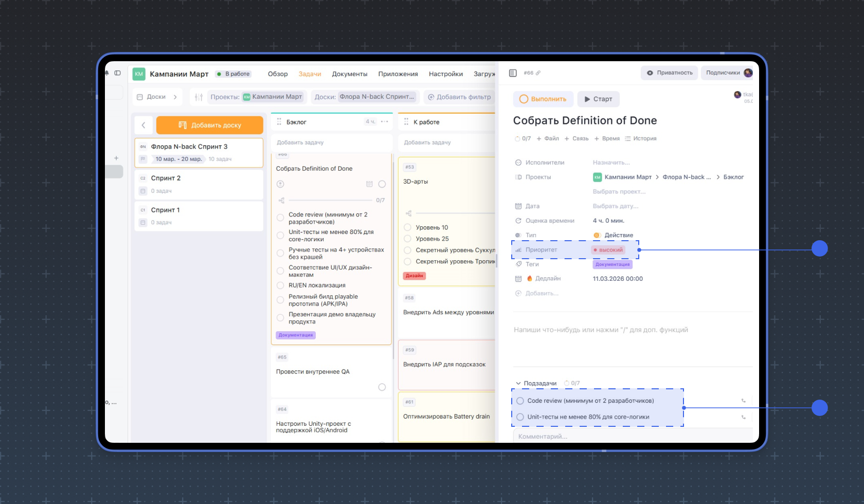
Task: Click the assignee icon on the Definition of Done card
Action: click(280, 184)
